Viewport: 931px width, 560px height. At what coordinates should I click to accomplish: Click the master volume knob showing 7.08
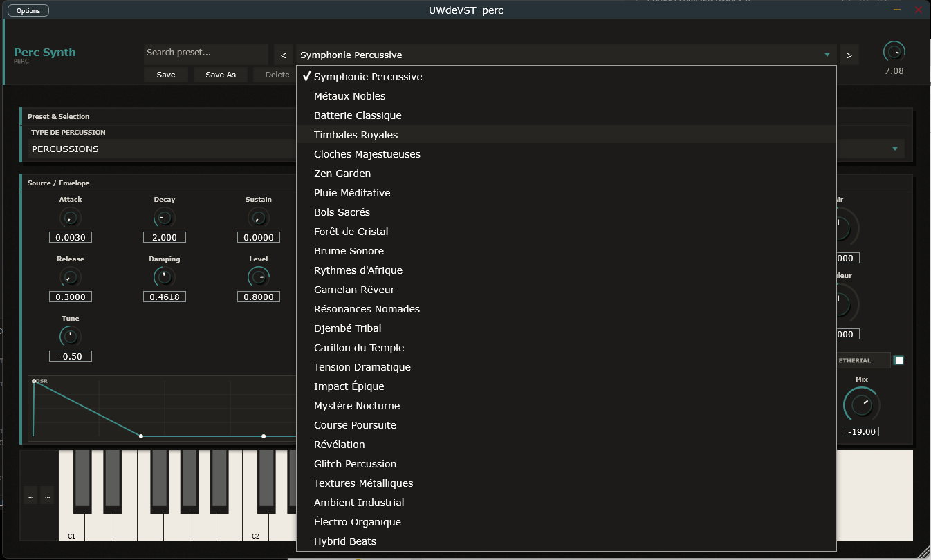tap(894, 52)
